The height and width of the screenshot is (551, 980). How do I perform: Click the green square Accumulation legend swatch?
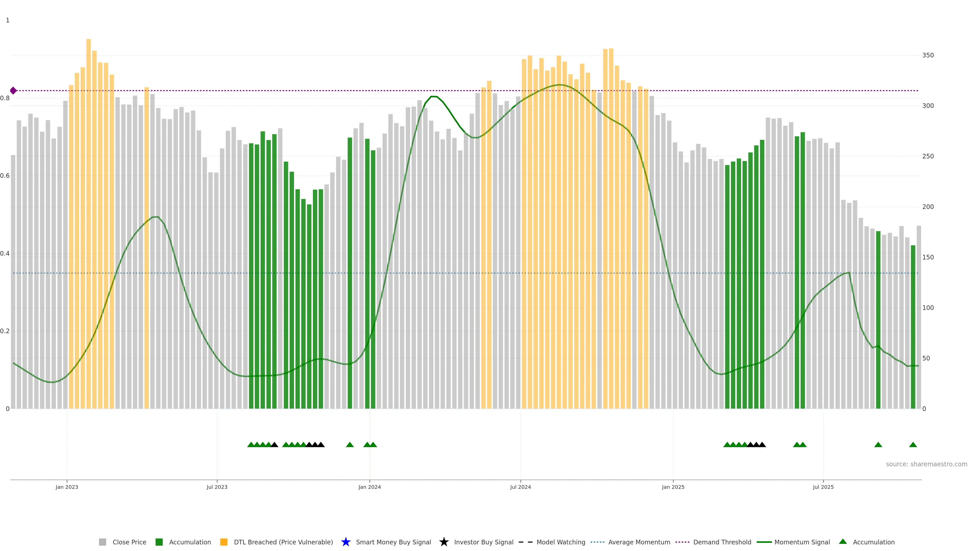pyautogui.click(x=159, y=542)
